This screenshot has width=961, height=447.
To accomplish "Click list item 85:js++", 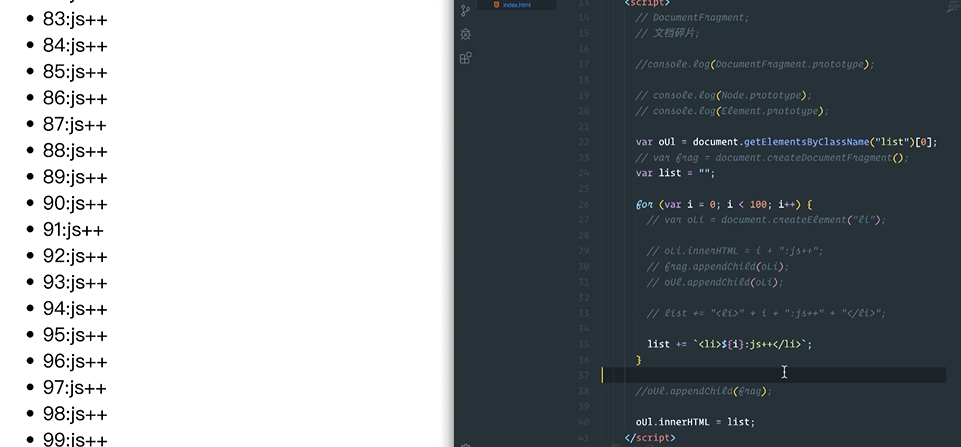I will (x=75, y=72).
